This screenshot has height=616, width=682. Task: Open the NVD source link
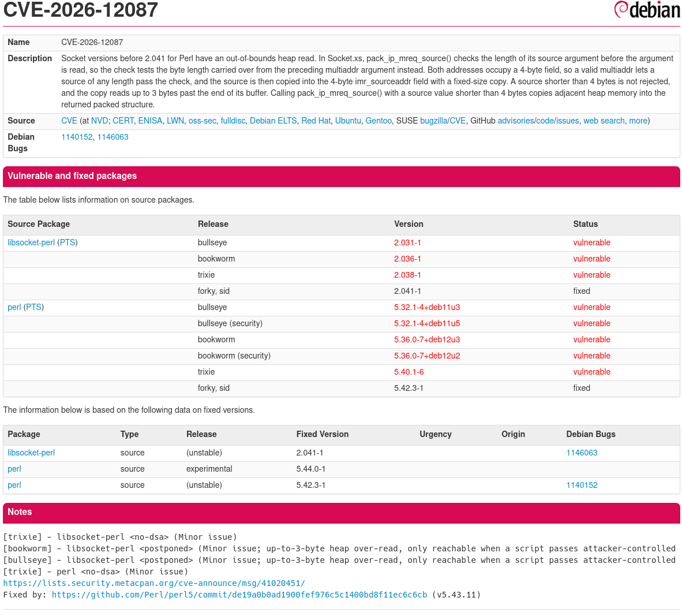100,121
